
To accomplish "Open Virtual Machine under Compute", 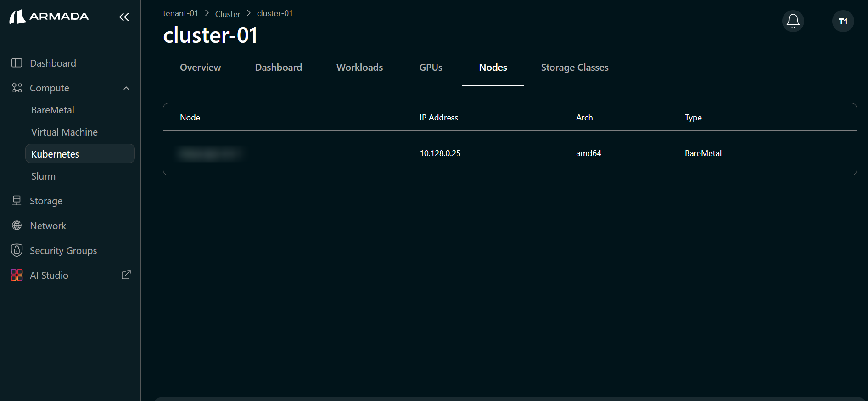I will click(x=64, y=132).
